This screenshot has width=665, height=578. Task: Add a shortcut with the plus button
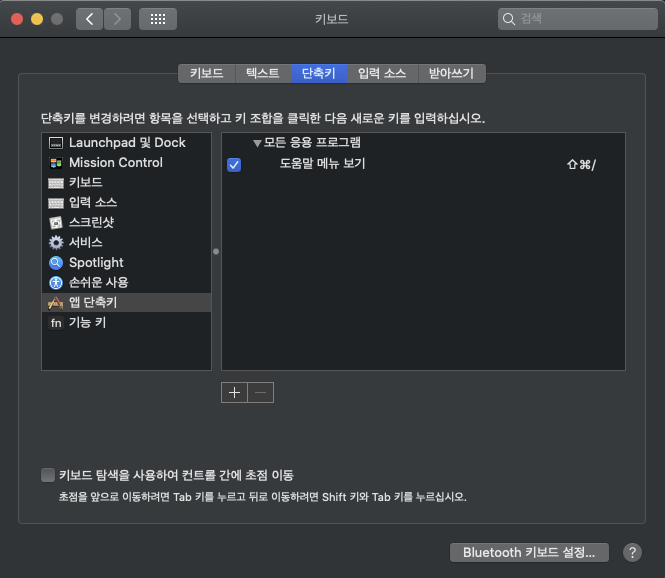[x=234, y=393]
